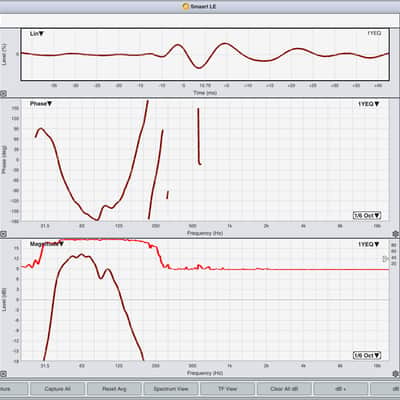400x400 pixels.
Task: Open 1YEQ trace selector in the phase pane
Action: [369, 104]
